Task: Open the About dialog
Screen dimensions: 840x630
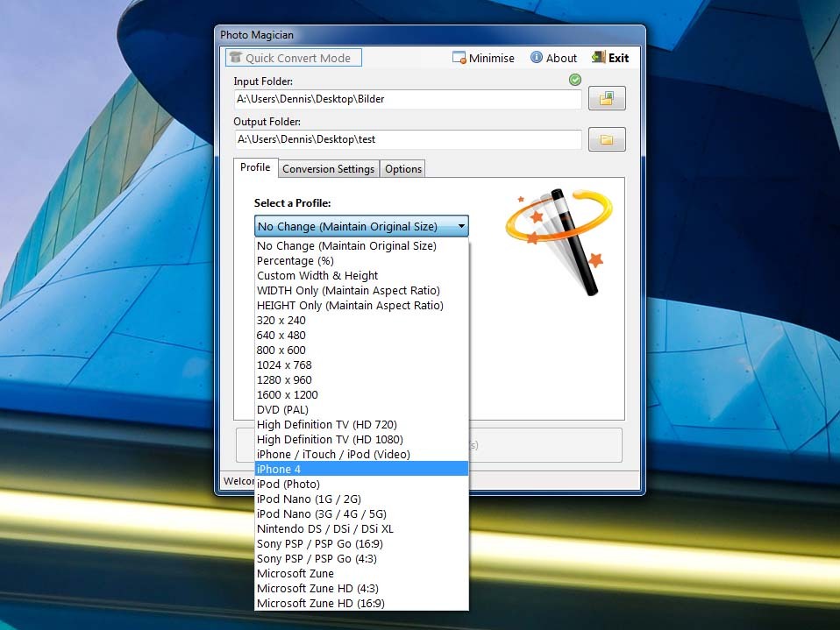Action: click(553, 58)
